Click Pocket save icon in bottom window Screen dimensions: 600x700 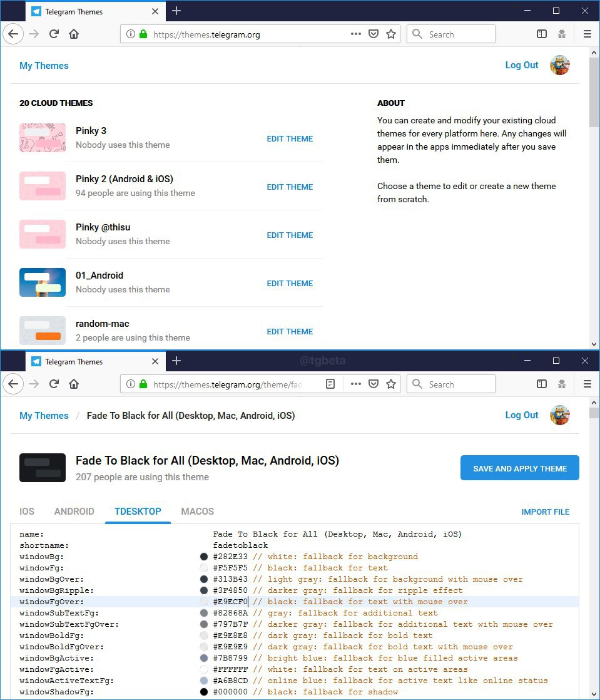pyautogui.click(x=374, y=384)
